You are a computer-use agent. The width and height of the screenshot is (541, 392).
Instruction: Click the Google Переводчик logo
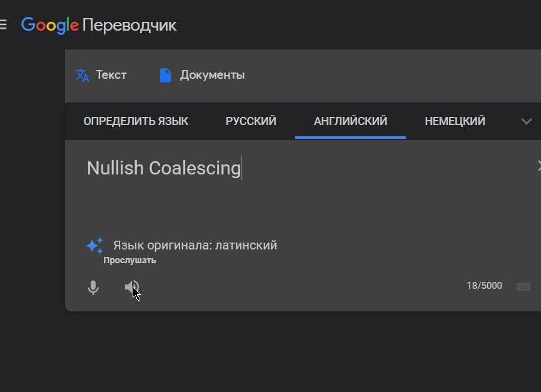pyautogui.click(x=99, y=25)
